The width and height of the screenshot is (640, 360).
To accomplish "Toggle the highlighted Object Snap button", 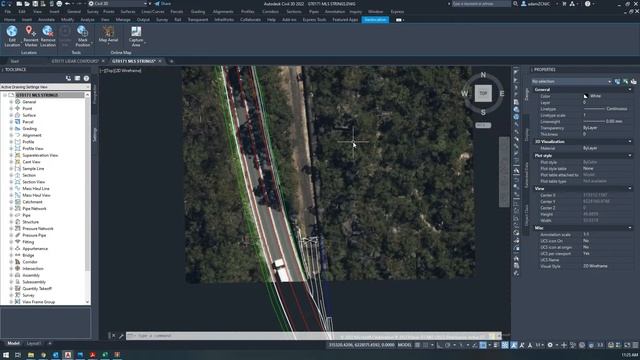I will (483, 345).
